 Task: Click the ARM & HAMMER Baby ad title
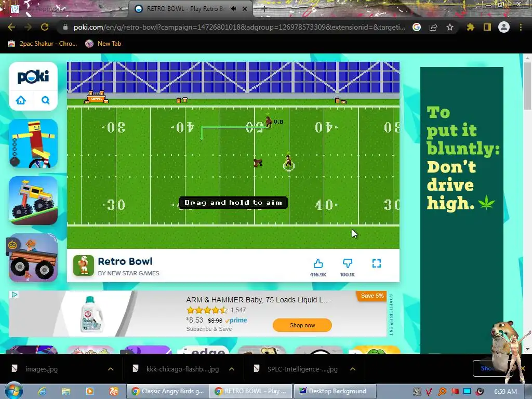pos(258,300)
